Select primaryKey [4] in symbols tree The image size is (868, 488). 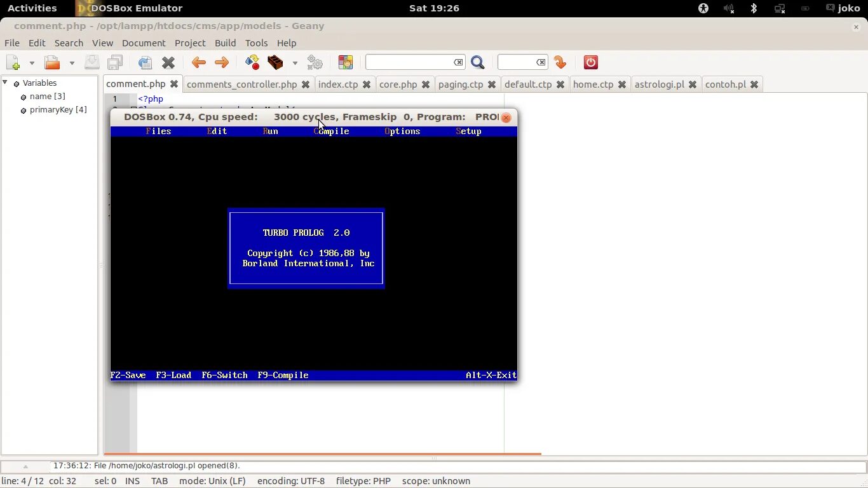click(x=58, y=110)
